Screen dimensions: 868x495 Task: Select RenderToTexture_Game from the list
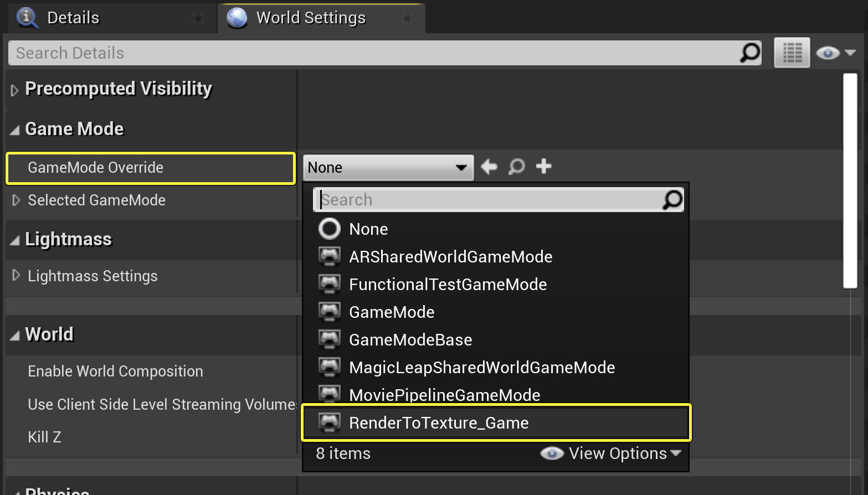point(438,422)
